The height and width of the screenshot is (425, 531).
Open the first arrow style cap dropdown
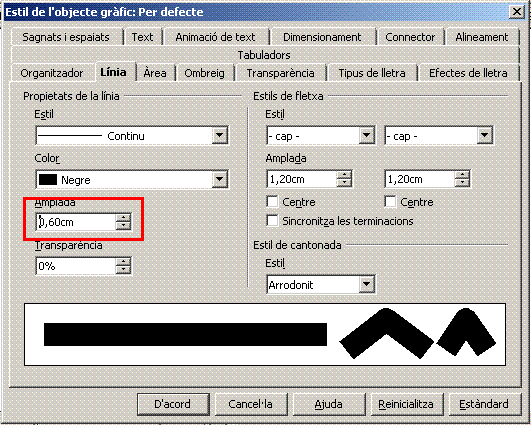click(367, 136)
